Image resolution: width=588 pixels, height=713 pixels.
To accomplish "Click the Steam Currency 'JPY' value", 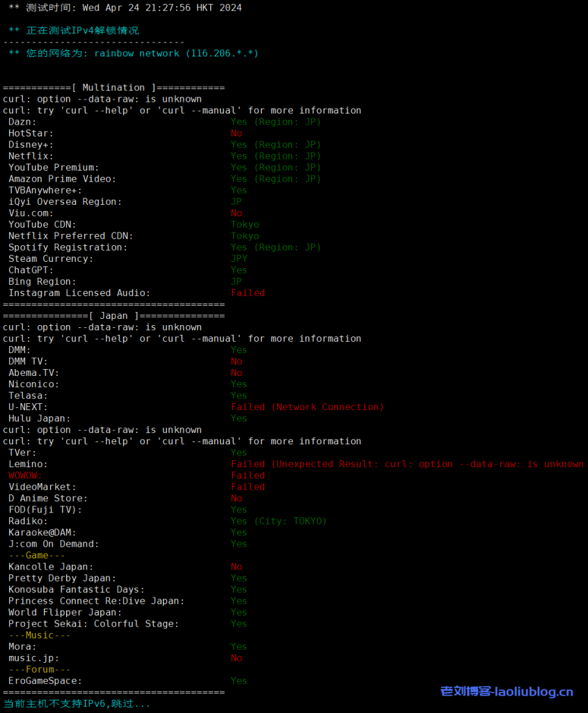I will 239,259.
